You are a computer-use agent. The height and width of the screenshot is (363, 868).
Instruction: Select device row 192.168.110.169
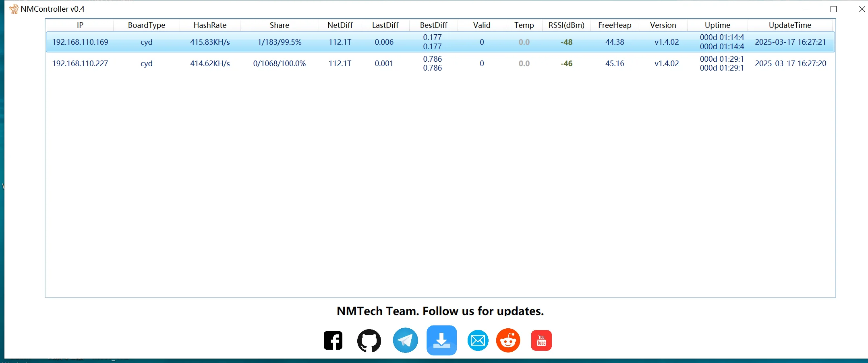[440, 42]
